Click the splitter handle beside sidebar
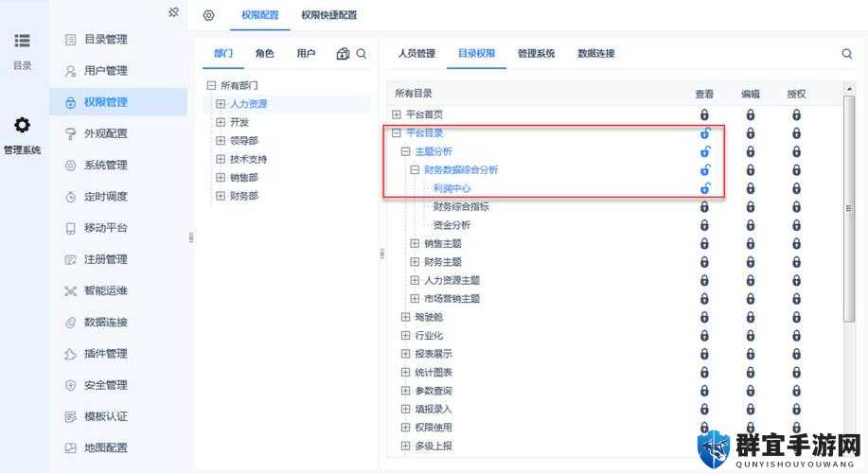This screenshot has height=473, width=868. [191, 237]
